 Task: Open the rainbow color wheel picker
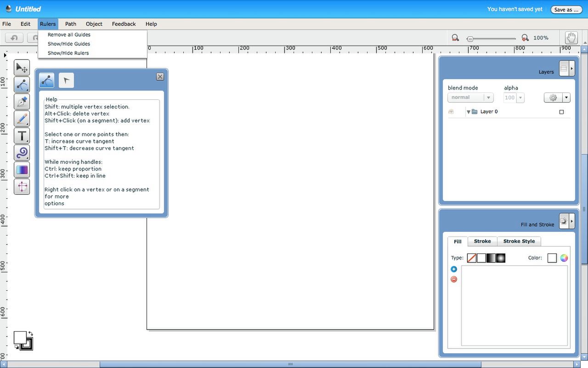pyautogui.click(x=564, y=258)
